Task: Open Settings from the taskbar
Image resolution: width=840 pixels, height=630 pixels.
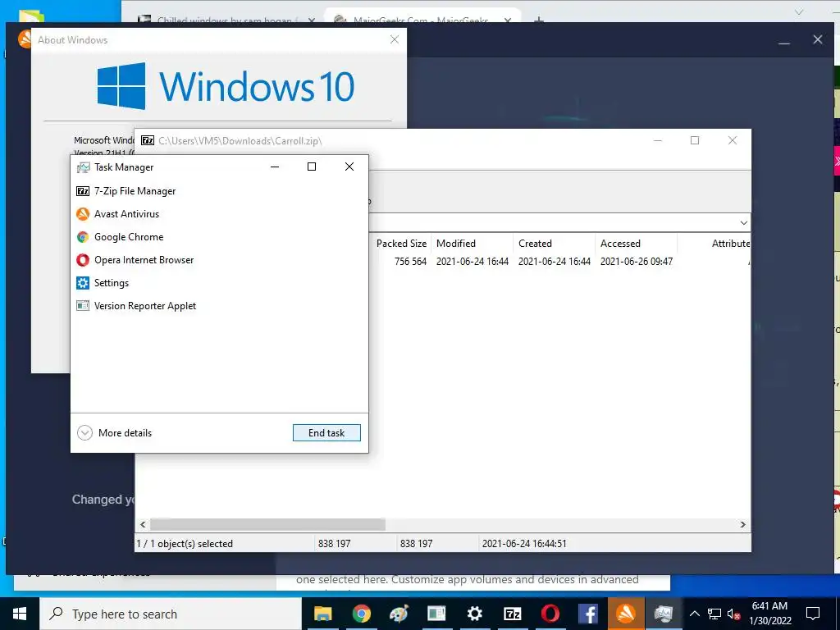Action: coord(475,614)
